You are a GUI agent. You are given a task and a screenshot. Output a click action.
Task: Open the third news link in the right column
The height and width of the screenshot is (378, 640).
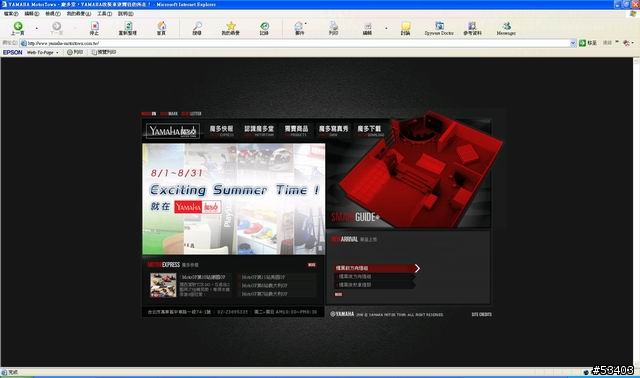click(265, 294)
